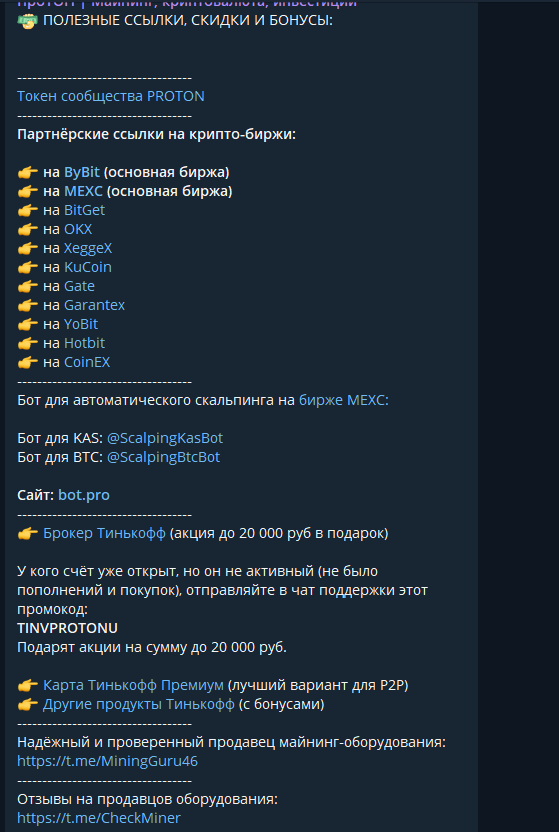Open the Брокер Тинькофф link

click(x=104, y=533)
